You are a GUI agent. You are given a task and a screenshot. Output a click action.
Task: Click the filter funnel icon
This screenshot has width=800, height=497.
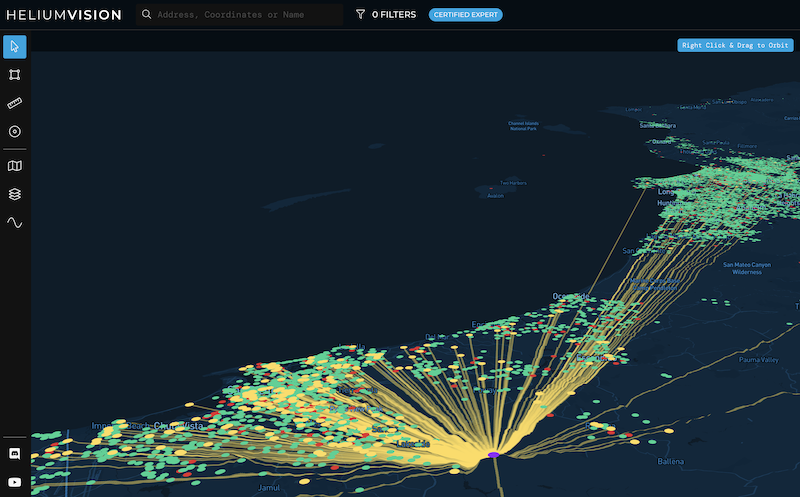click(x=360, y=15)
